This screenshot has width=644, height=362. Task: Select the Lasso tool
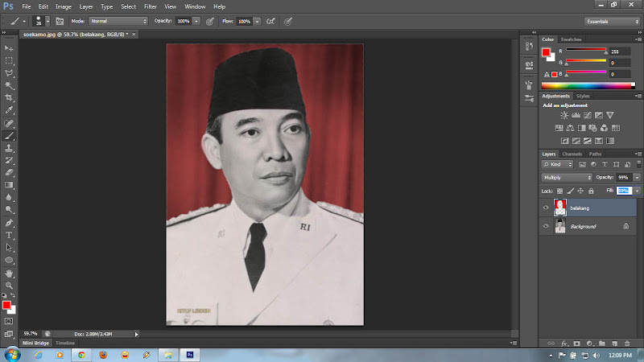pos(9,73)
